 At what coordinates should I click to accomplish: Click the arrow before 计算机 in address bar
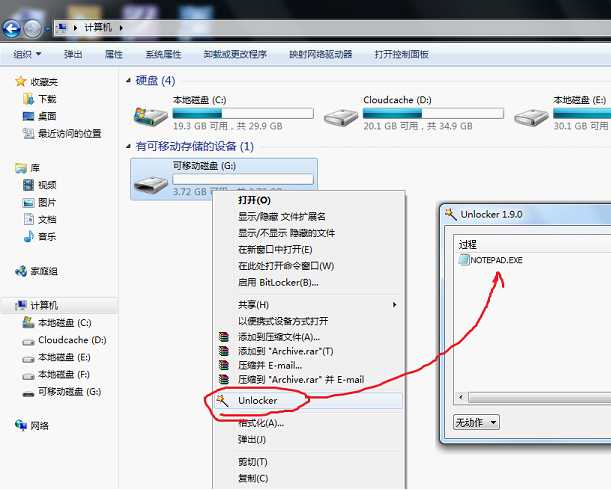coord(75,28)
